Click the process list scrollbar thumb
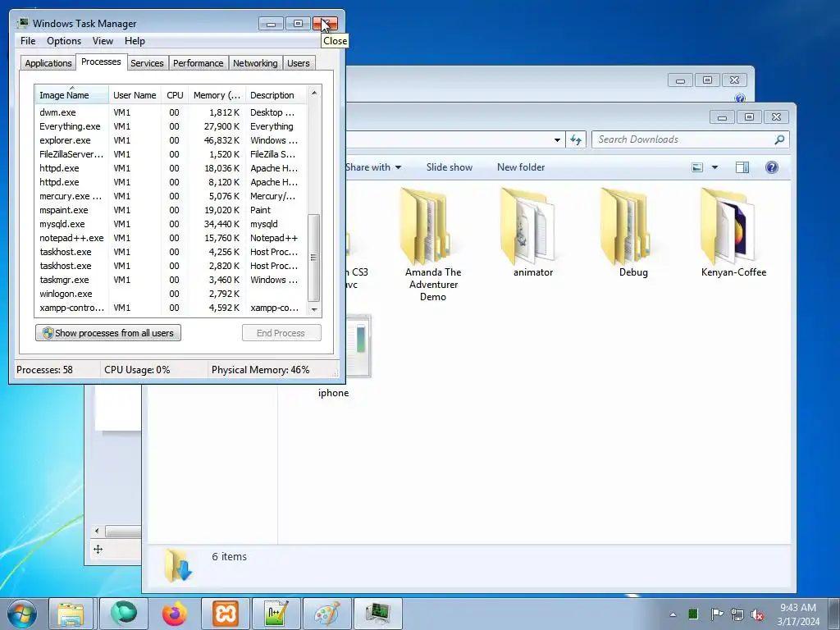 (314, 258)
